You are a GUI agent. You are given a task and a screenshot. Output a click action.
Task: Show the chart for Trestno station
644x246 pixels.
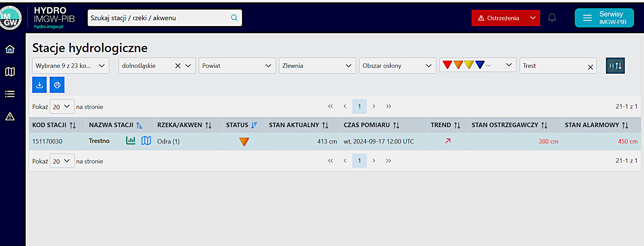(x=131, y=140)
